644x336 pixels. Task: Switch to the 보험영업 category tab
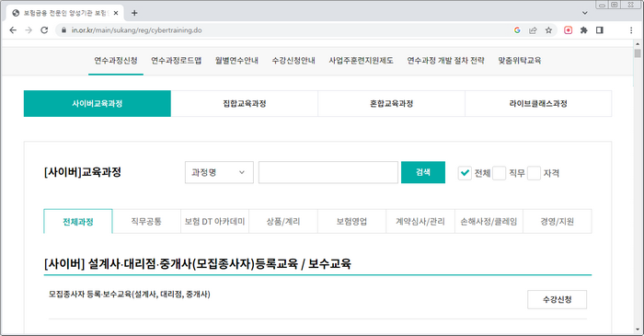click(x=351, y=222)
